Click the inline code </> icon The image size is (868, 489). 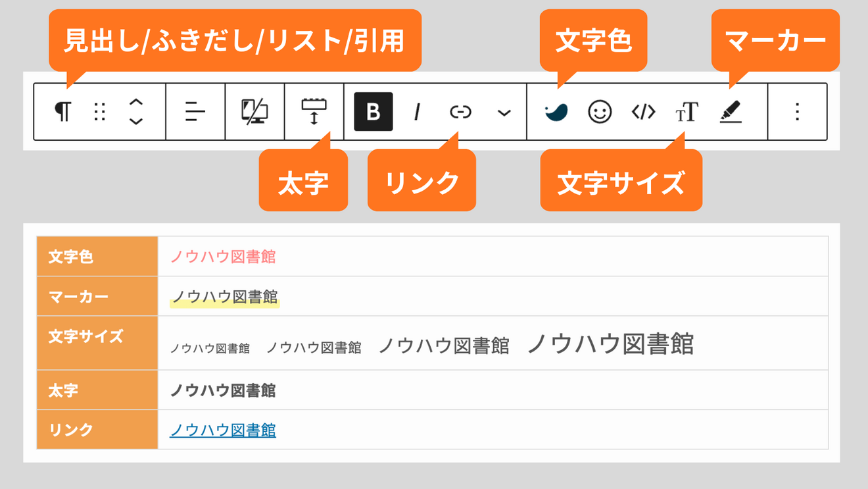[x=644, y=112]
